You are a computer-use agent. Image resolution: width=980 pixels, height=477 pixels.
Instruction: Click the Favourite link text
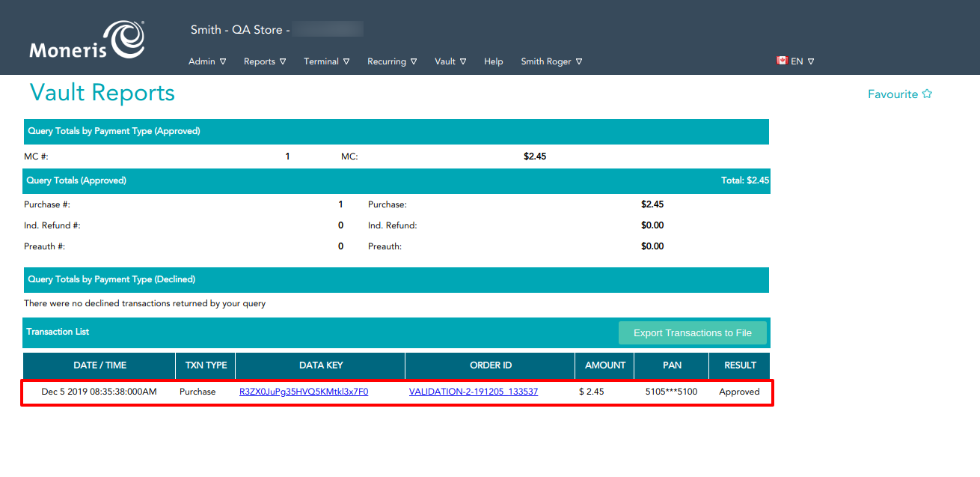coord(892,94)
